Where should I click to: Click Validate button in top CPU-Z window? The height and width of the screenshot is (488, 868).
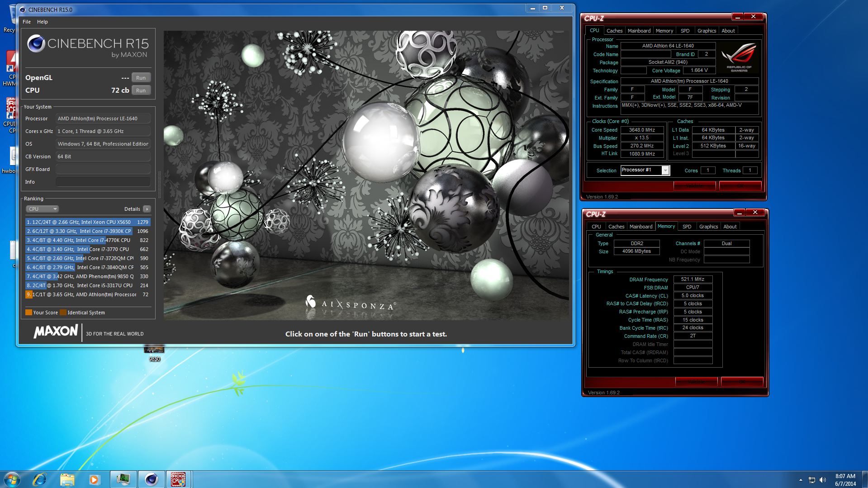tap(695, 186)
